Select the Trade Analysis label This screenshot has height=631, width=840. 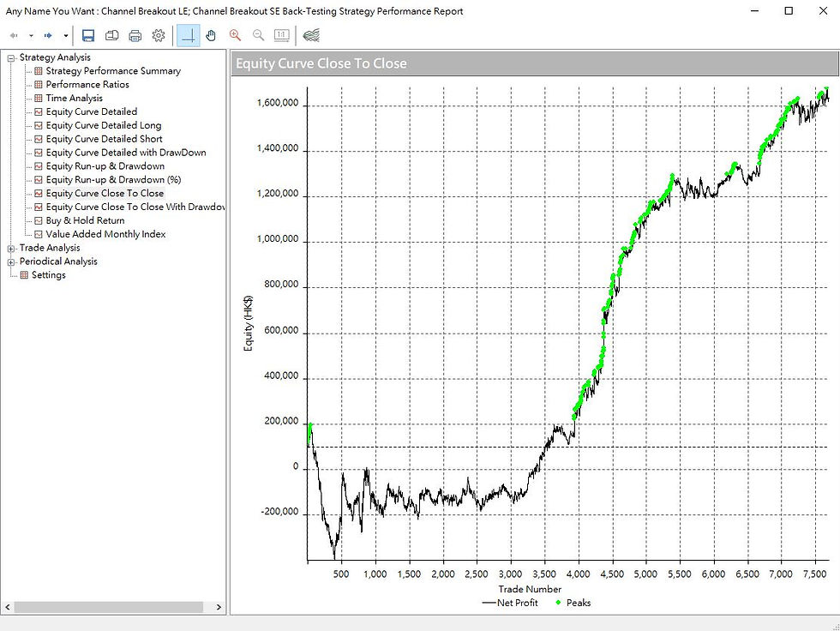coord(50,248)
